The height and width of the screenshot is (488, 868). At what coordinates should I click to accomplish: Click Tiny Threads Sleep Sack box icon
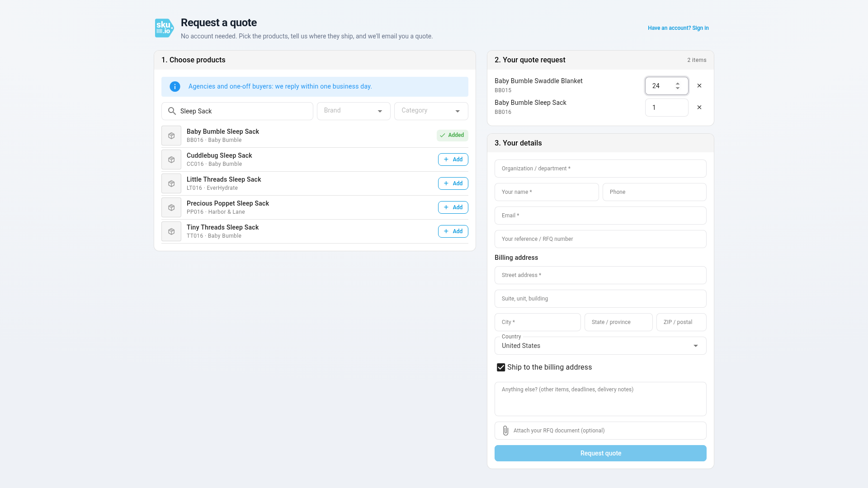pos(171,231)
